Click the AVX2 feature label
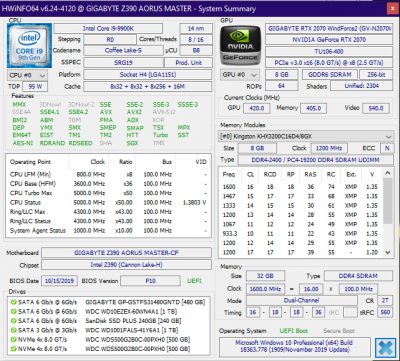Image resolution: width=400 pixels, height=361 pixels. pyautogui.click(x=134, y=112)
